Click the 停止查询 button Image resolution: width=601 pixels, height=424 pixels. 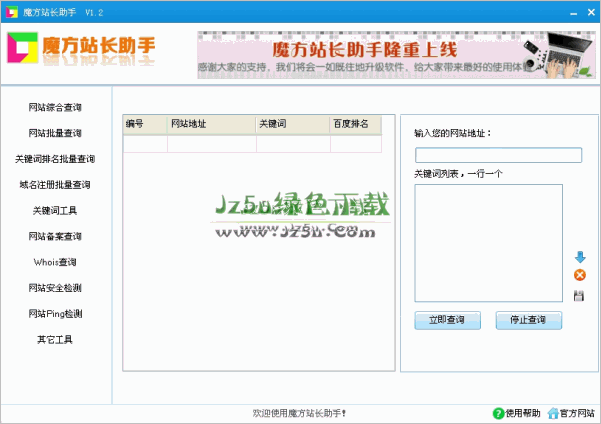point(529,320)
